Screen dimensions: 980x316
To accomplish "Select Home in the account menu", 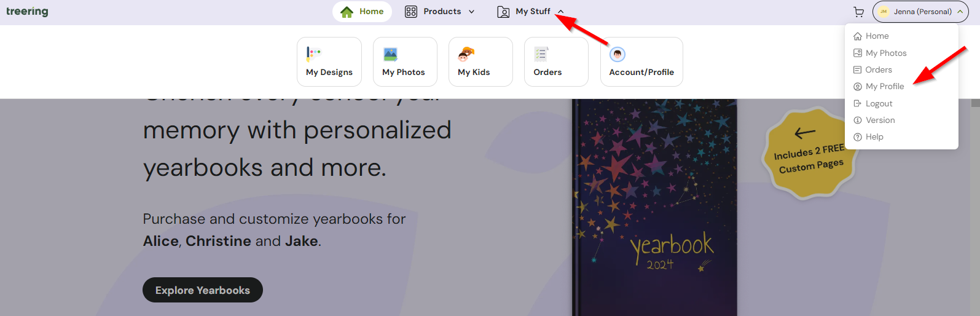I will pyautogui.click(x=877, y=36).
